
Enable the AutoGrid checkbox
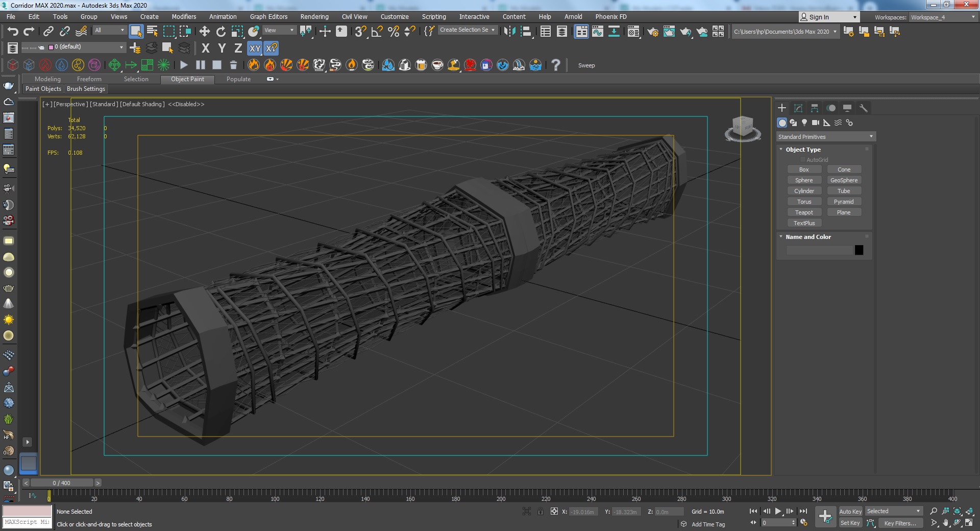tap(802, 160)
